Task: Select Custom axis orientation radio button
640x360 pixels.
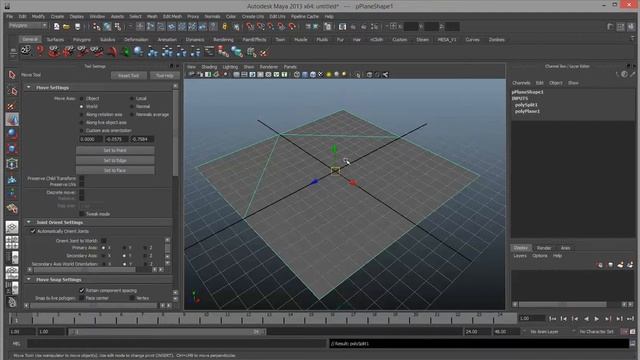Action: coord(82,131)
